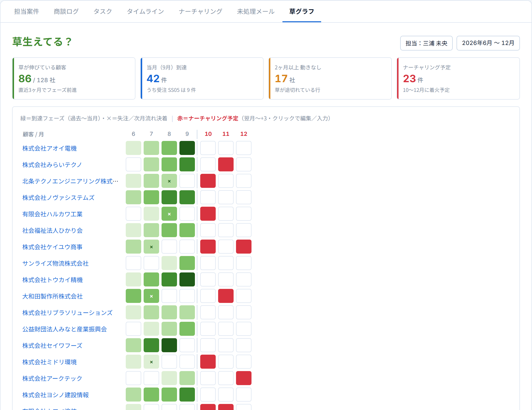Open customer 株式会社セイワフーズ
This screenshot has height=410, width=532.
coord(52,345)
